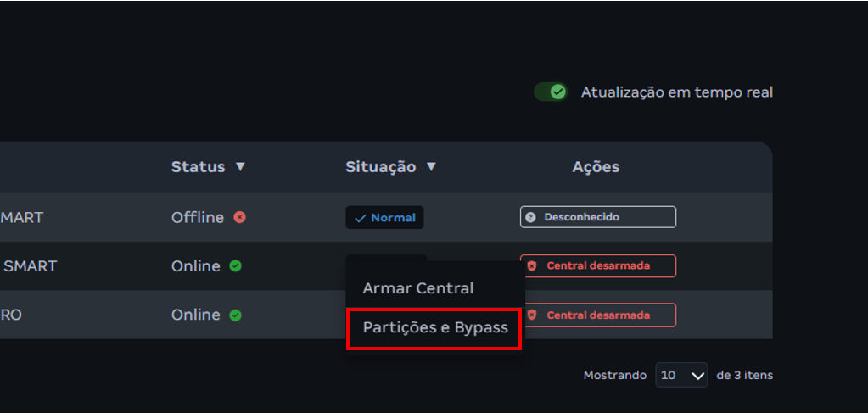
Task: Click Central desarmada button in second row
Action: pyautogui.click(x=597, y=265)
